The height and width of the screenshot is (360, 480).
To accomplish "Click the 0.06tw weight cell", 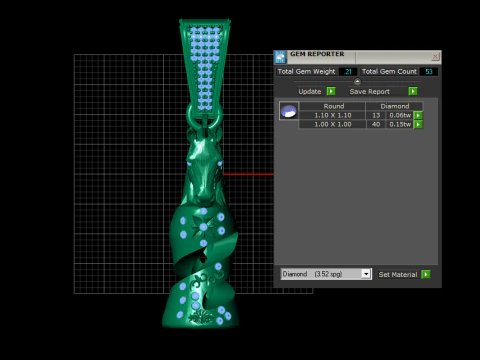I will 400,115.
